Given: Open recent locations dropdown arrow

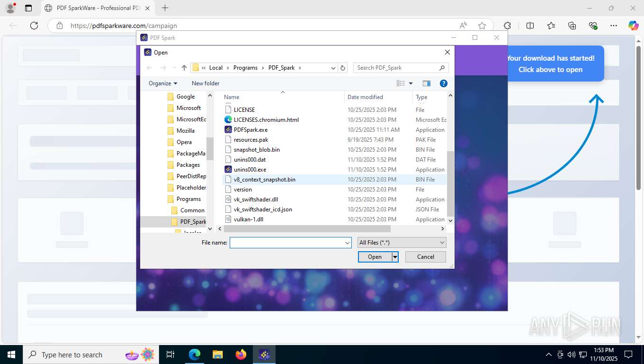Looking at the screenshot, I should click(174, 68).
